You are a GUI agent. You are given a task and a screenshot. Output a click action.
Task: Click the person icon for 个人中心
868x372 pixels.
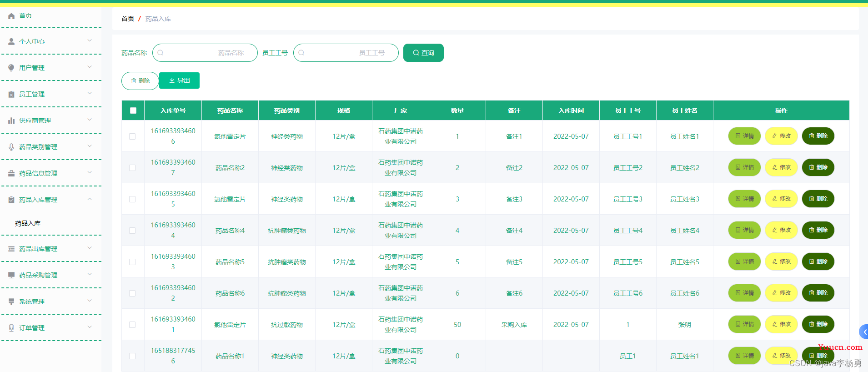(x=11, y=41)
